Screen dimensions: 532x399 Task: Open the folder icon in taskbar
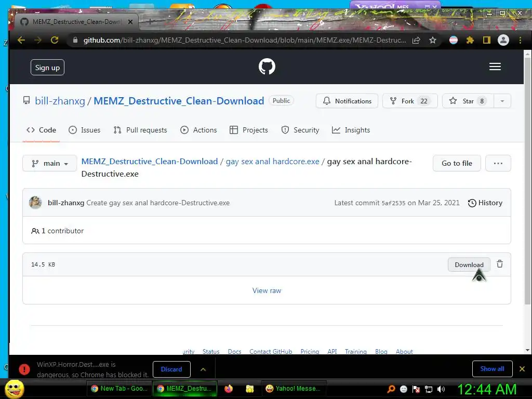point(250,389)
